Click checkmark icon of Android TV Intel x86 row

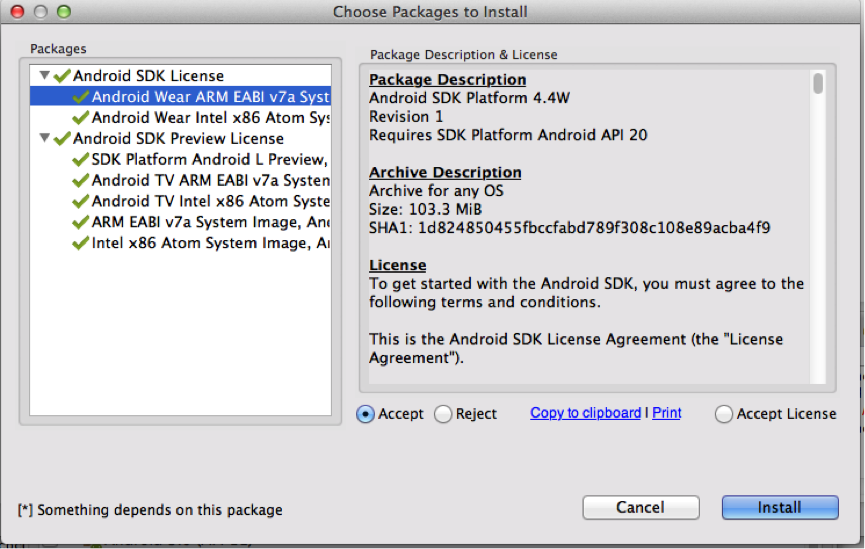[81, 201]
